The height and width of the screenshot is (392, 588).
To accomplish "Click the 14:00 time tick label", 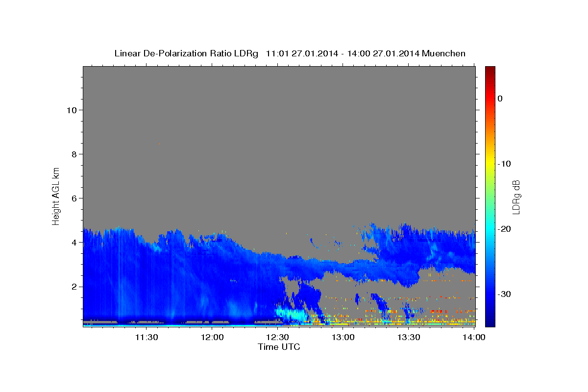I will pos(473,337).
